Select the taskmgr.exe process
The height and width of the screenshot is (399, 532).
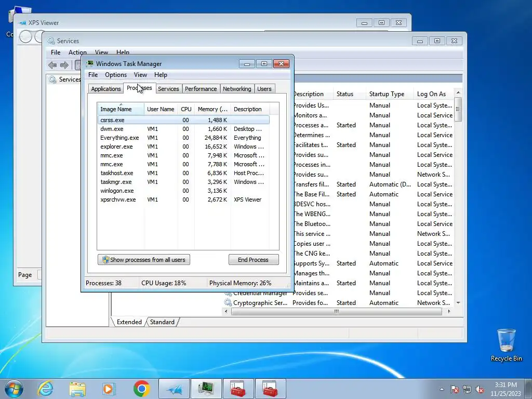(x=183, y=182)
